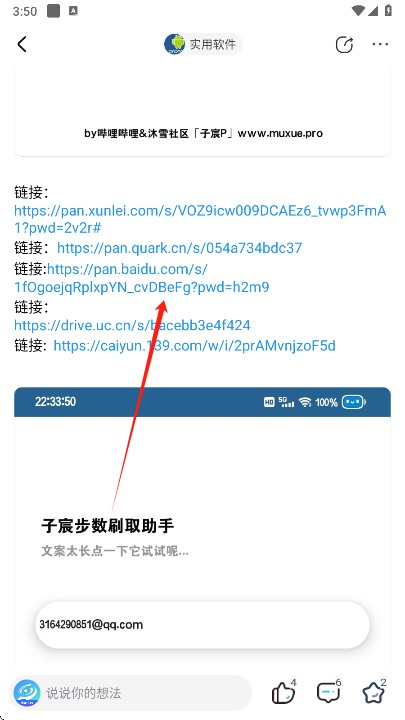The height and width of the screenshot is (720, 405).
Task: Open the pan.xunlei.com share link
Action: [x=200, y=219]
